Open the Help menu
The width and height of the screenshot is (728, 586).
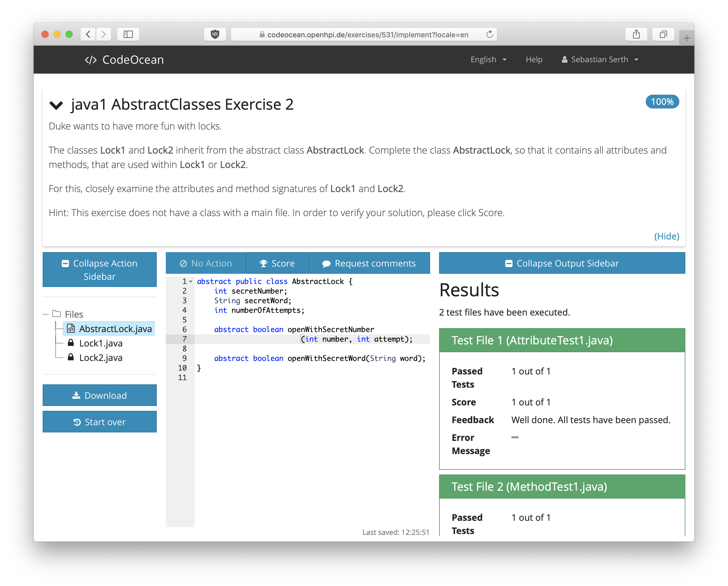click(534, 60)
